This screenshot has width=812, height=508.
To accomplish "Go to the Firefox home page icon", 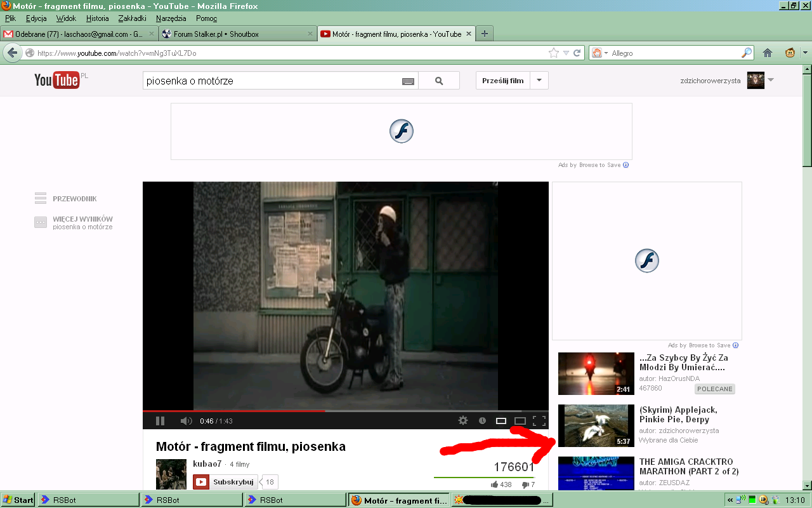I will tap(768, 53).
